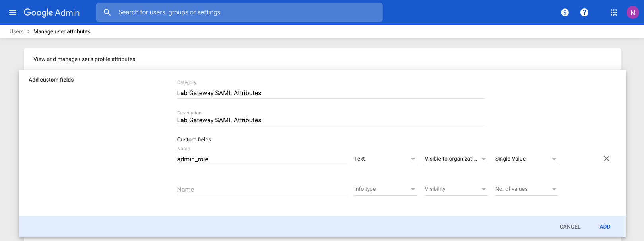
Task: Expand the empty Info type dropdown
Action: click(x=385, y=189)
